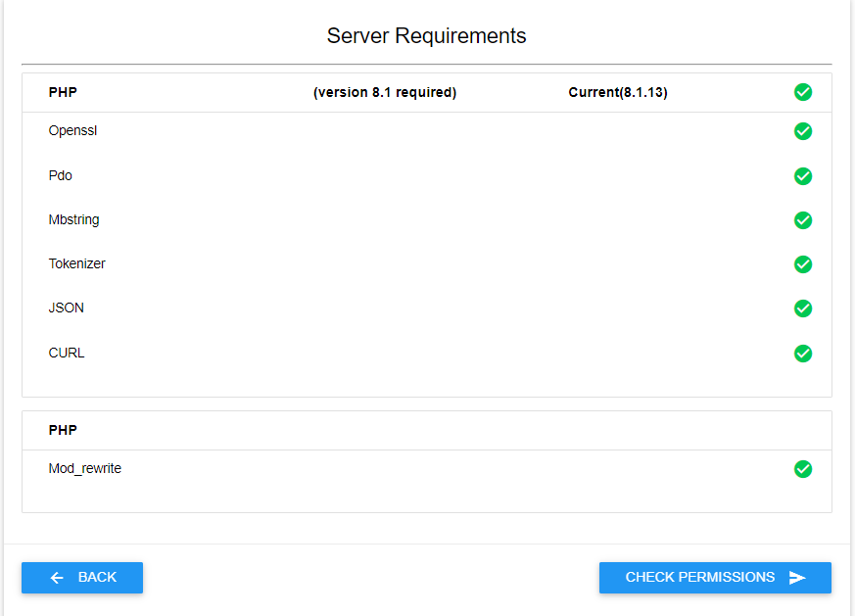This screenshot has height=616, width=855.
Task: Click the send arrow icon on Check Permissions
Action: [x=797, y=578]
